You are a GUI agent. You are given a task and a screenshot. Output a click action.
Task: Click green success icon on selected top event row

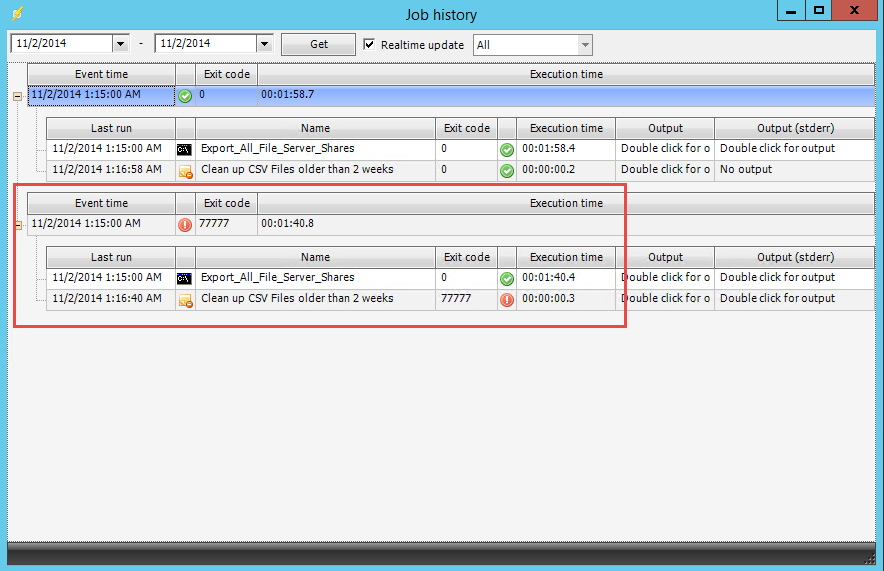coord(185,96)
